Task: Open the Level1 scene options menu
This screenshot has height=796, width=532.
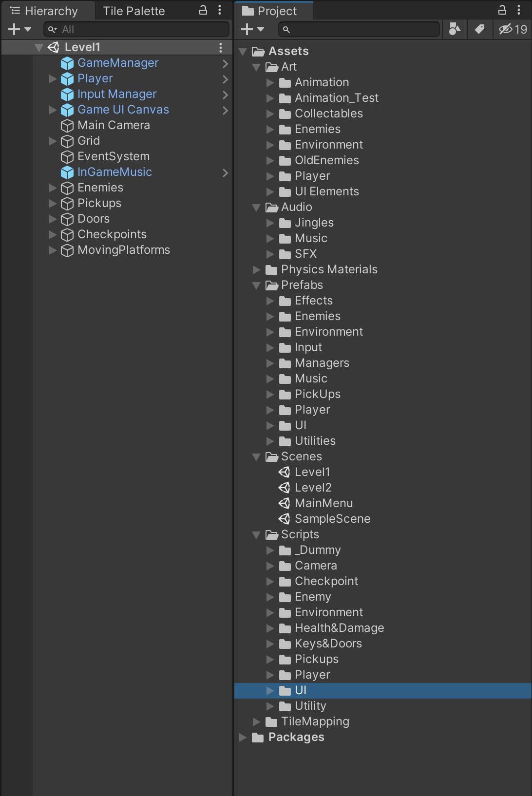Action: 221,47
